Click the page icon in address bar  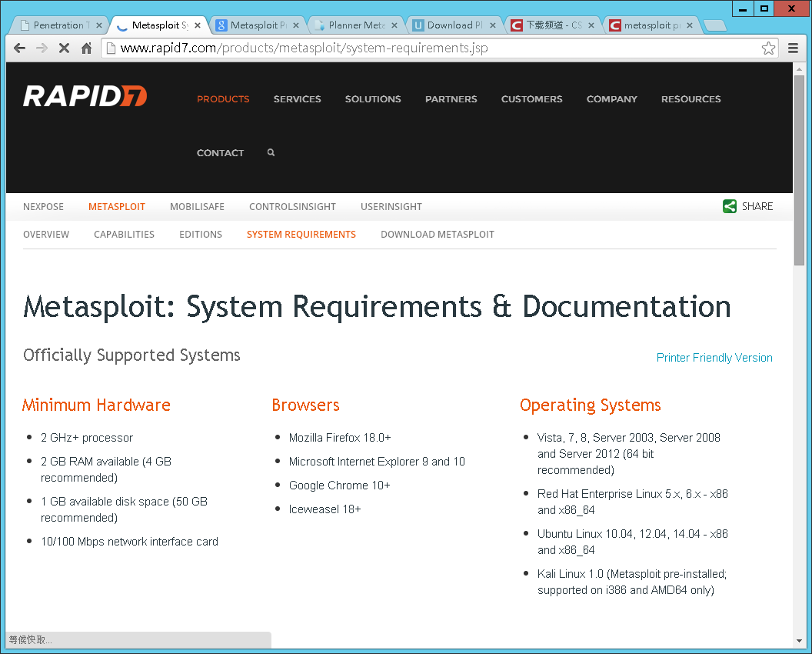tap(110, 48)
